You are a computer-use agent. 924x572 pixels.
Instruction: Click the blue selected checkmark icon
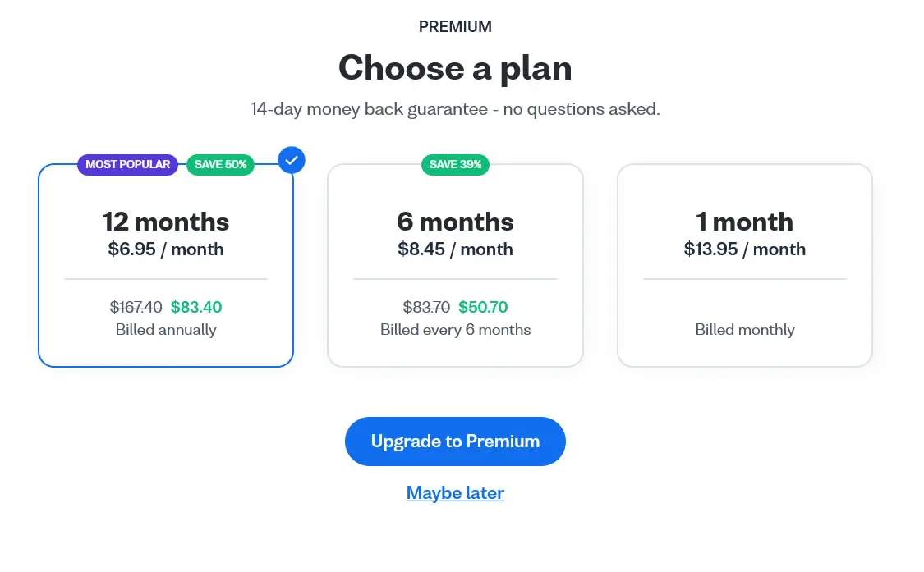(x=292, y=159)
